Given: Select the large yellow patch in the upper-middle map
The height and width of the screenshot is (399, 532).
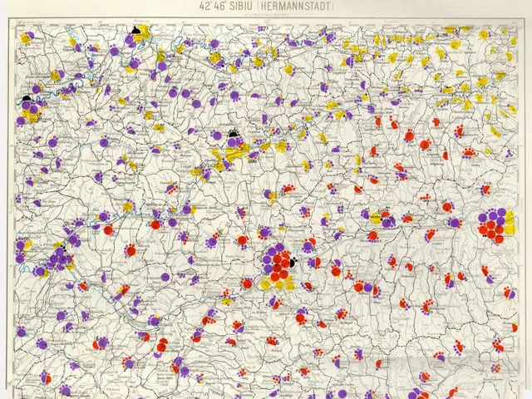Looking at the screenshot, I should coord(233,152).
